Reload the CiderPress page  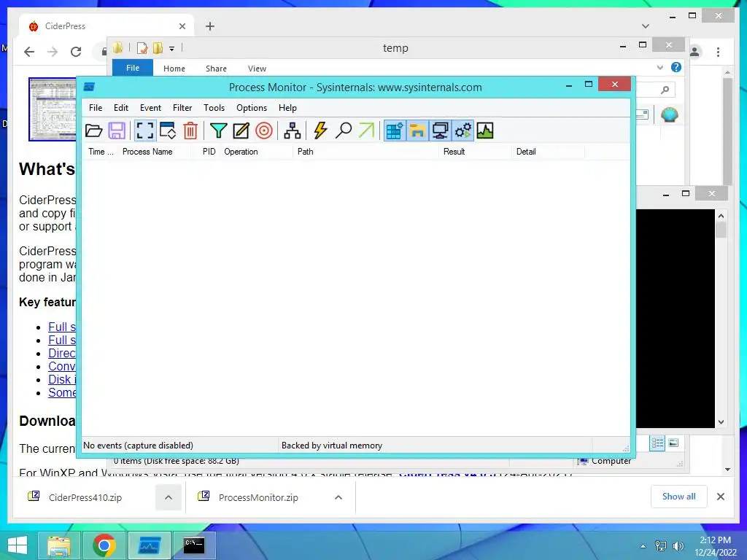click(76, 52)
